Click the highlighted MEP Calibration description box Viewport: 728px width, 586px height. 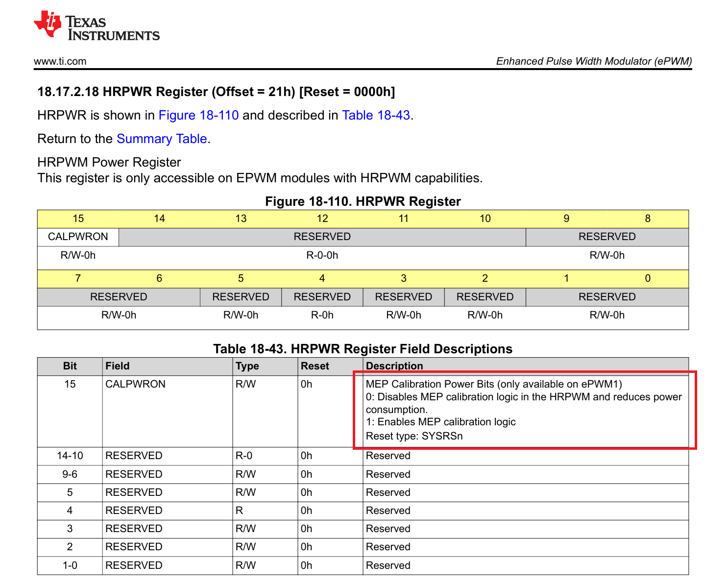pyautogui.click(x=525, y=410)
